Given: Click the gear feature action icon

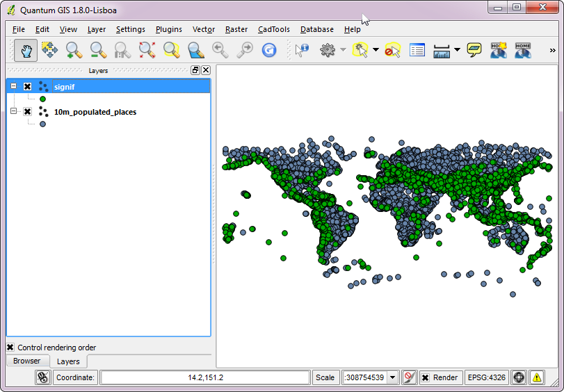Looking at the screenshot, I should tap(328, 50).
